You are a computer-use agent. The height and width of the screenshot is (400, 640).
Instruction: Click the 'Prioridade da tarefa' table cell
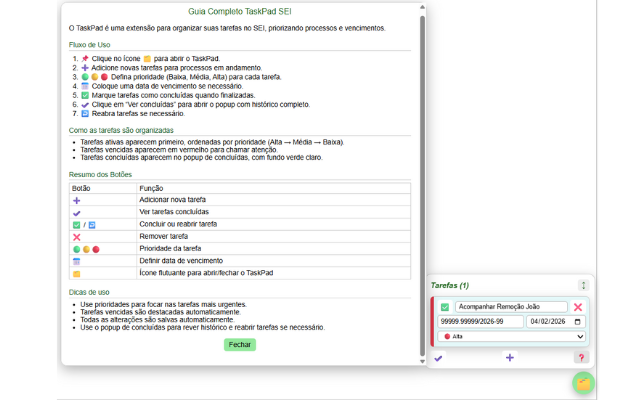point(273,249)
